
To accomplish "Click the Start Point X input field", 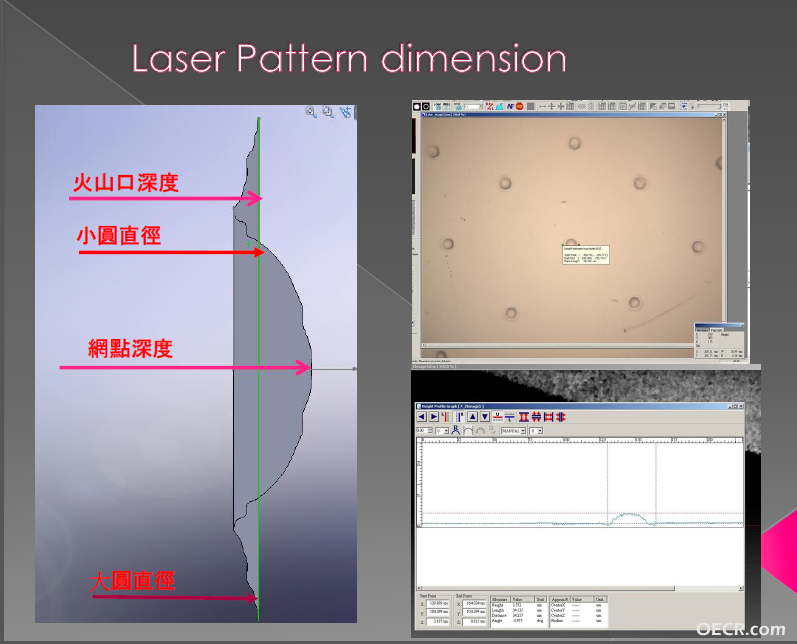I will [x=438, y=603].
